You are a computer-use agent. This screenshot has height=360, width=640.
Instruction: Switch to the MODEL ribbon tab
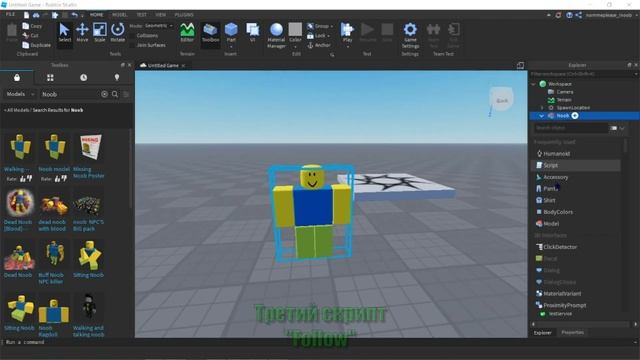(x=120, y=15)
